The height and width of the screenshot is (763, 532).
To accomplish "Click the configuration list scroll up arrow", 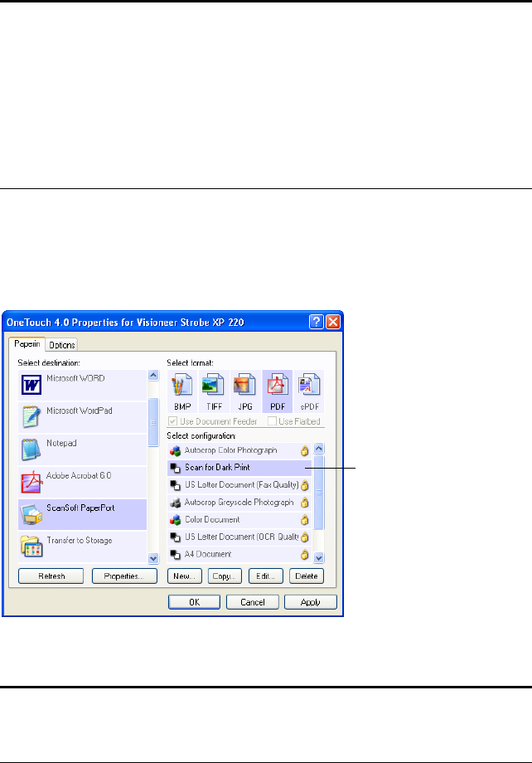I will (x=319, y=449).
